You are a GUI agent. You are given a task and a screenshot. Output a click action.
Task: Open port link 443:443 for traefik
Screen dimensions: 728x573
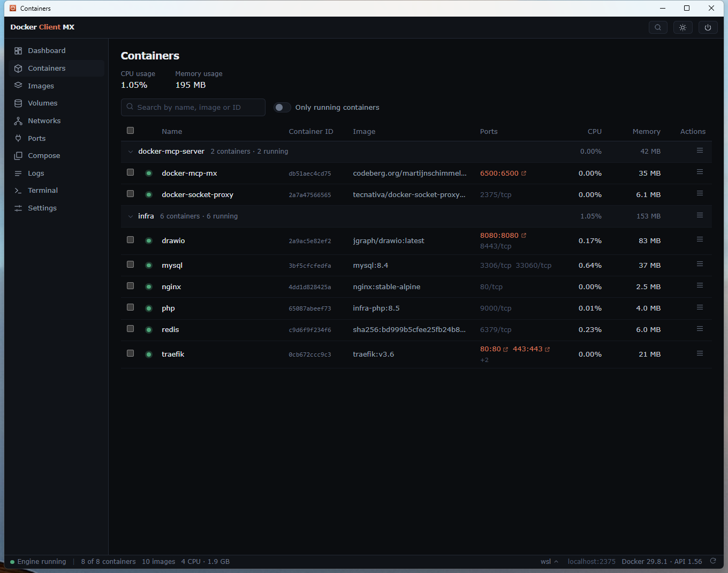coord(532,349)
